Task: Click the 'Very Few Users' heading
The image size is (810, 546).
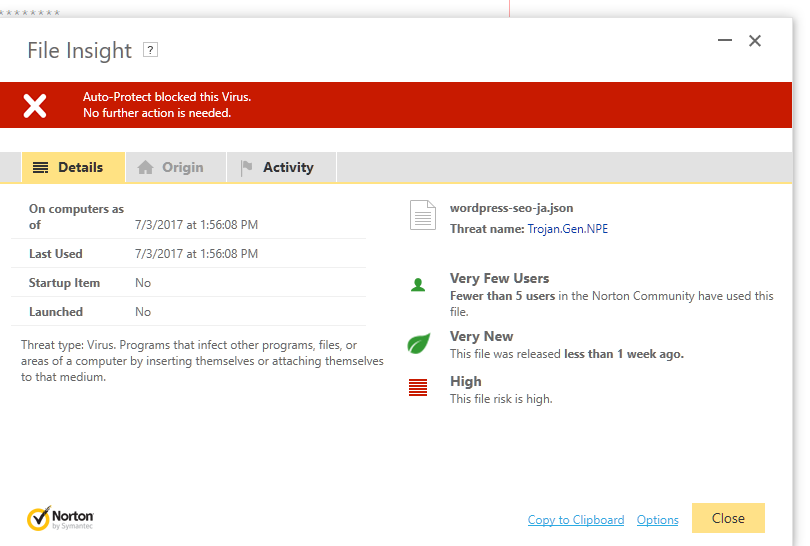Action: 499,278
